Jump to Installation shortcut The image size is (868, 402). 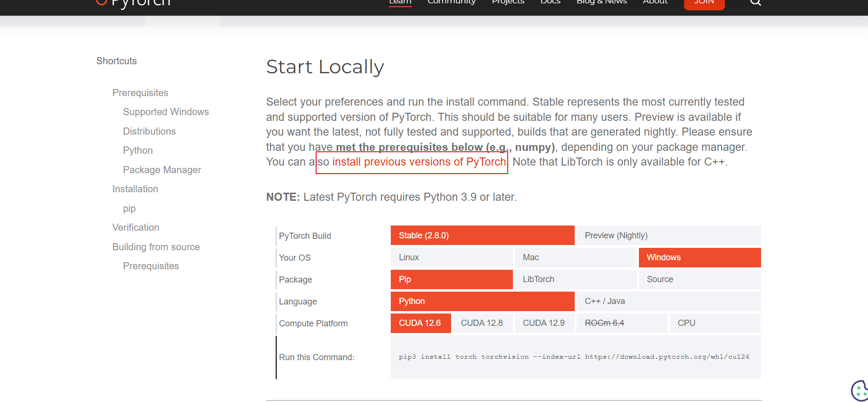click(135, 189)
